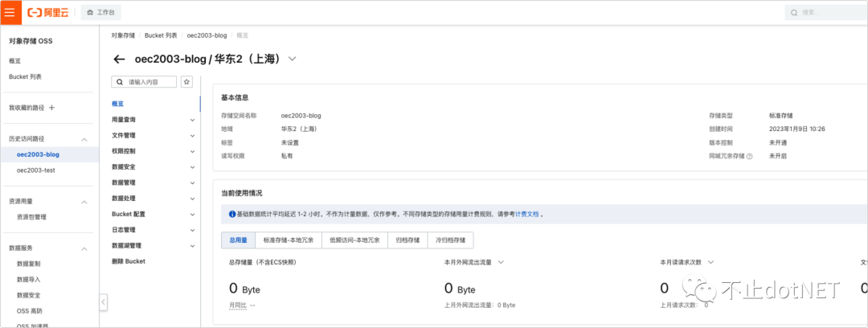Viewport: 868px width, 328px height.
Task: Click the star favorite icon
Action: [x=187, y=81]
